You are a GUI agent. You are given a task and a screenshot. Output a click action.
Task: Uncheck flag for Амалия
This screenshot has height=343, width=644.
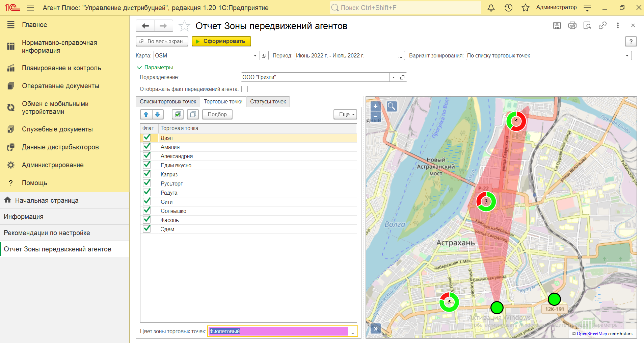click(x=147, y=147)
